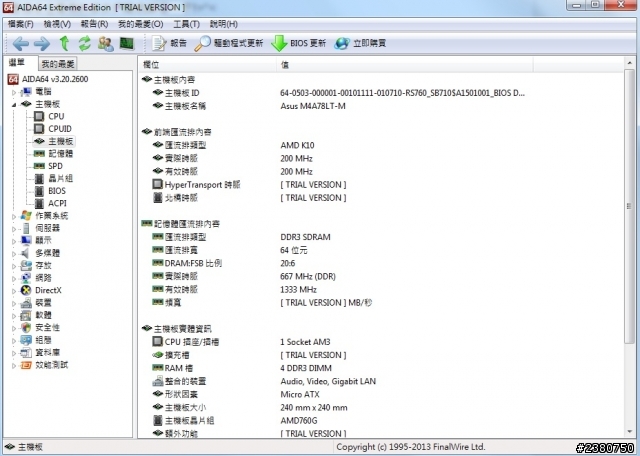Image resolution: width=640 pixels, height=456 pixels.
Task: Expand the 網路 tree node
Action: pyautogui.click(x=13, y=278)
